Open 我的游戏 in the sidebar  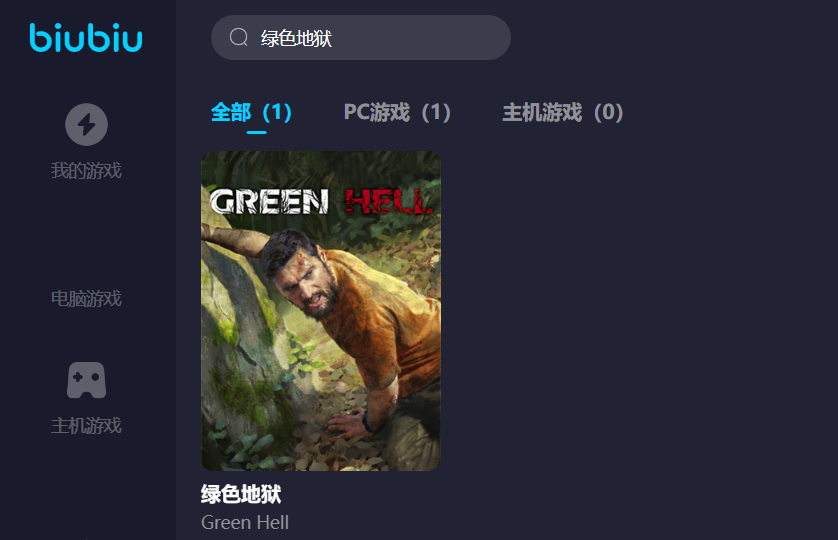coord(86,171)
